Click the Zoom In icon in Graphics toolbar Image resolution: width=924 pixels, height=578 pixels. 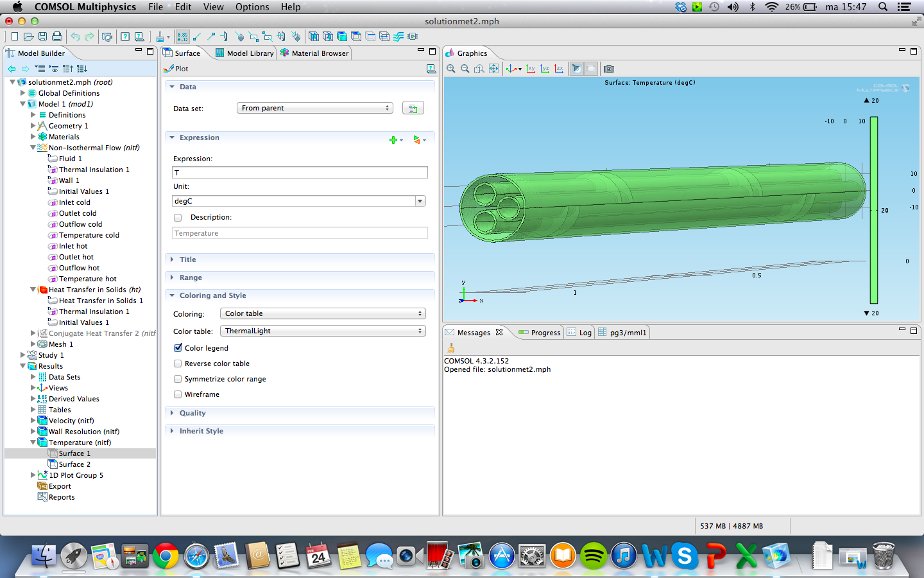click(x=451, y=69)
